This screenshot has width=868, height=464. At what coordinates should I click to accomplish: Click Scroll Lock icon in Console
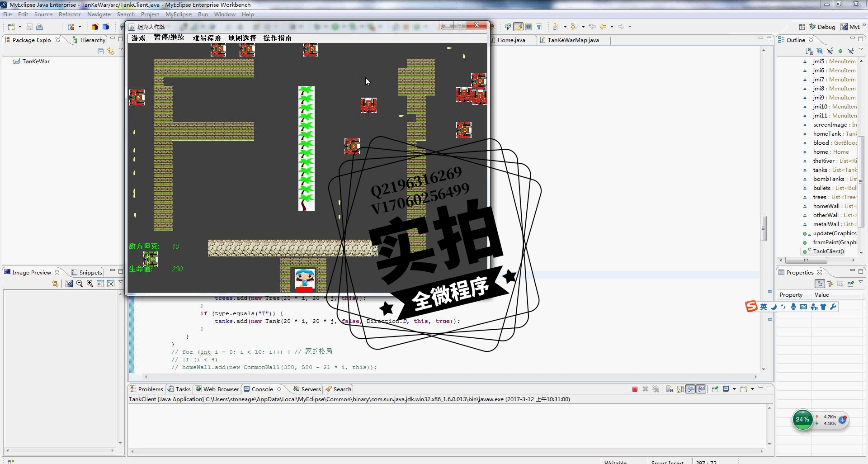pos(680,389)
